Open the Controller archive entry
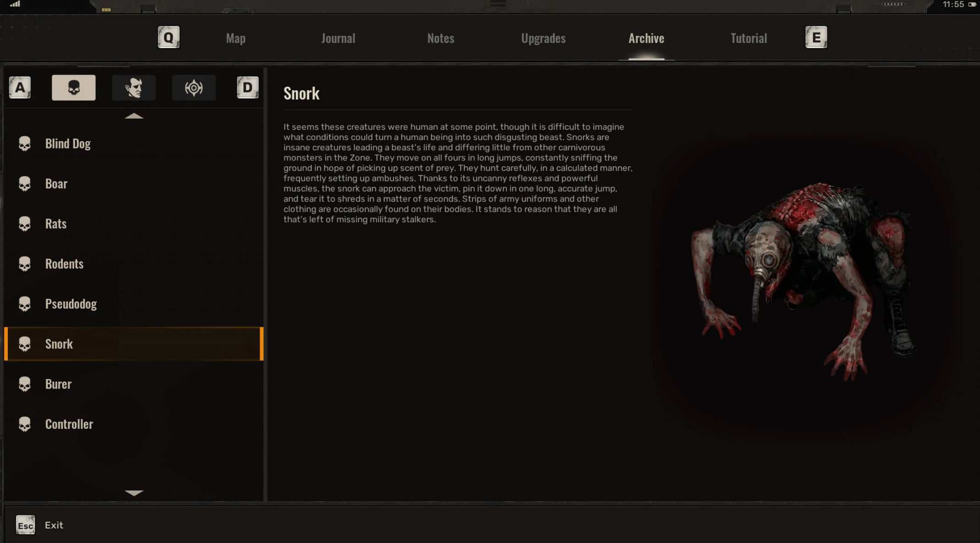The height and width of the screenshot is (543, 980). tap(69, 424)
